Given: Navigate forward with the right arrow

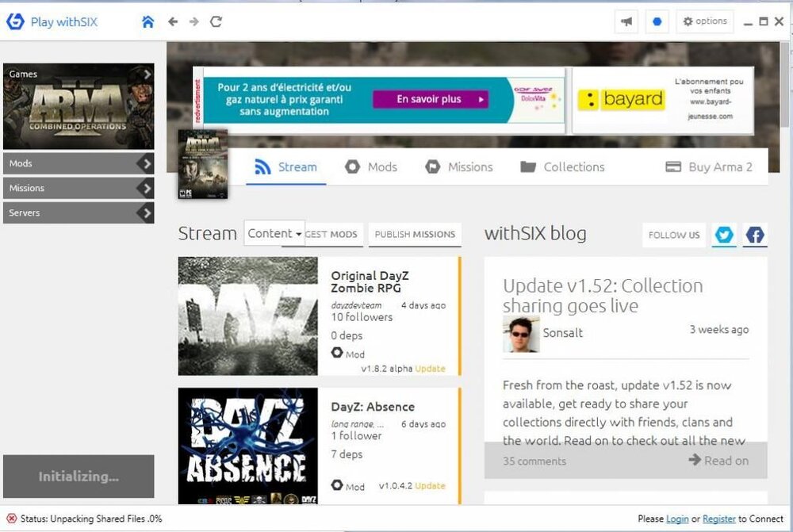Looking at the screenshot, I should tap(194, 21).
